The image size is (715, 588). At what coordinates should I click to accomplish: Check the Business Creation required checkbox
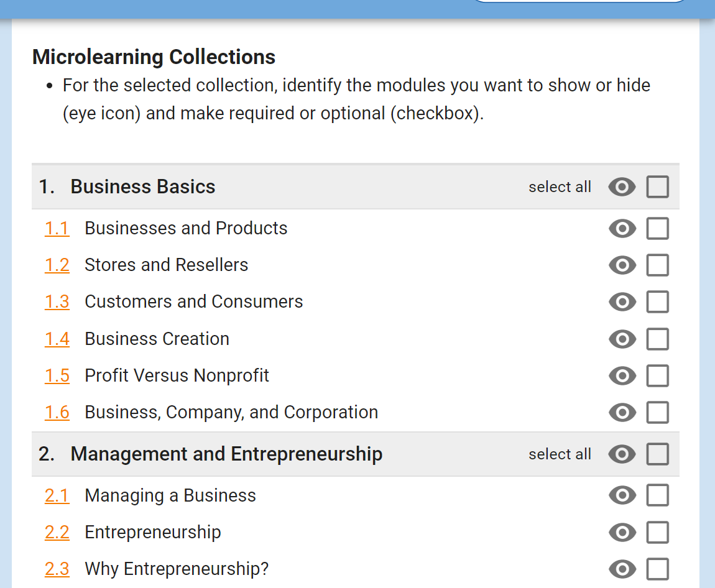coord(658,339)
